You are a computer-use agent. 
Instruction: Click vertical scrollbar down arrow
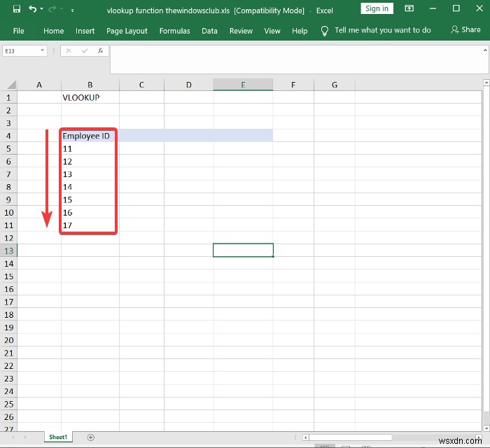pyautogui.click(x=486, y=428)
